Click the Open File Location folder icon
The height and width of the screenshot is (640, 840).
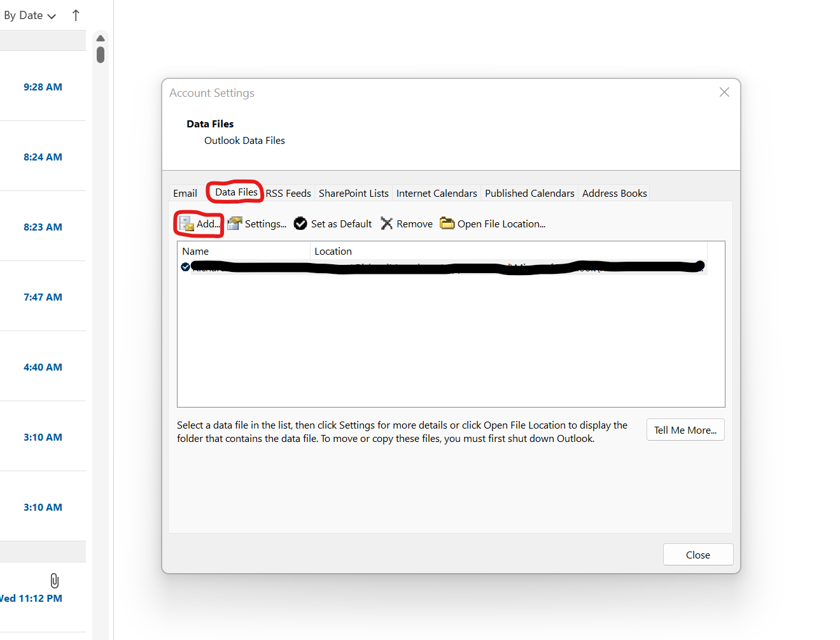coord(447,223)
